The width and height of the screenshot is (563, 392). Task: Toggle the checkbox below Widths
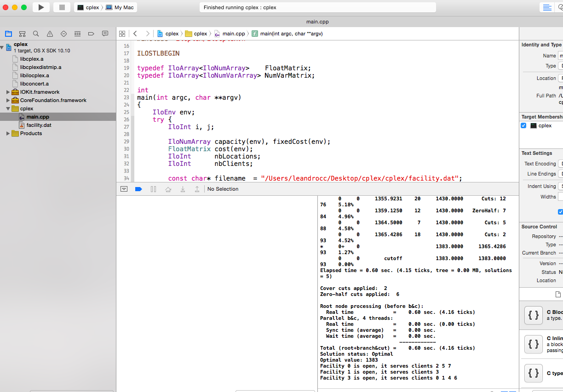(x=560, y=212)
